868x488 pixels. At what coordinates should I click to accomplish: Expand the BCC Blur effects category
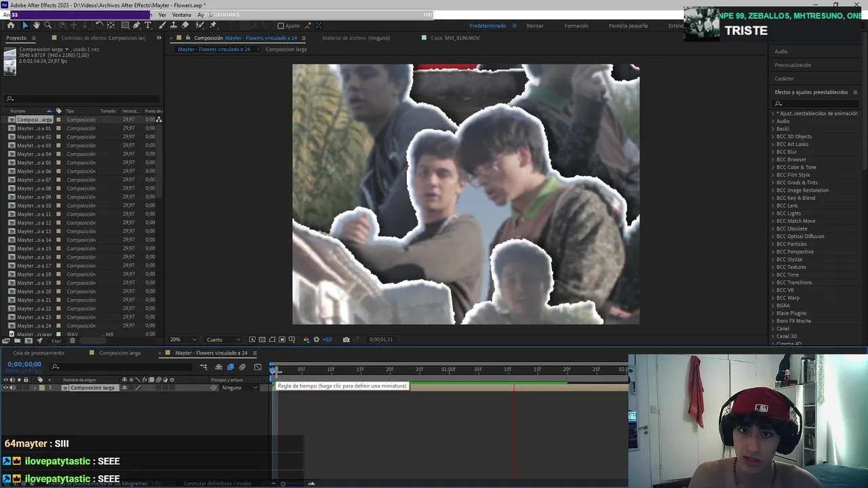773,152
